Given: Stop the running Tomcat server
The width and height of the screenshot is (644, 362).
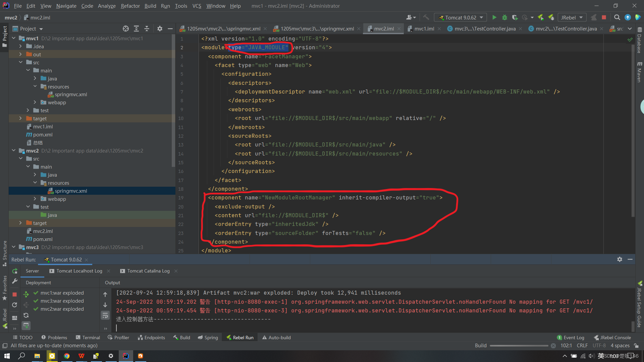Looking at the screenshot, I should (x=605, y=17).
